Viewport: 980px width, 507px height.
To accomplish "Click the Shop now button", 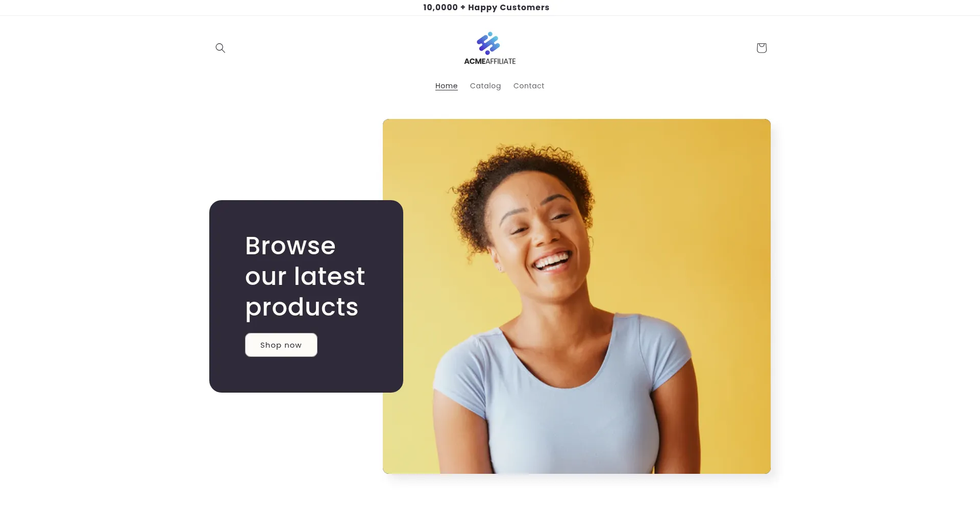I will tap(281, 345).
